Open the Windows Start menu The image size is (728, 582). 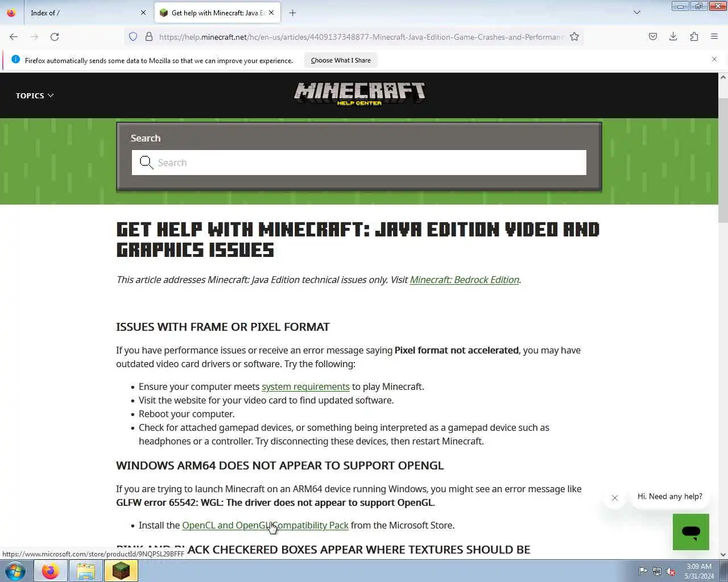(x=15, y=571)
